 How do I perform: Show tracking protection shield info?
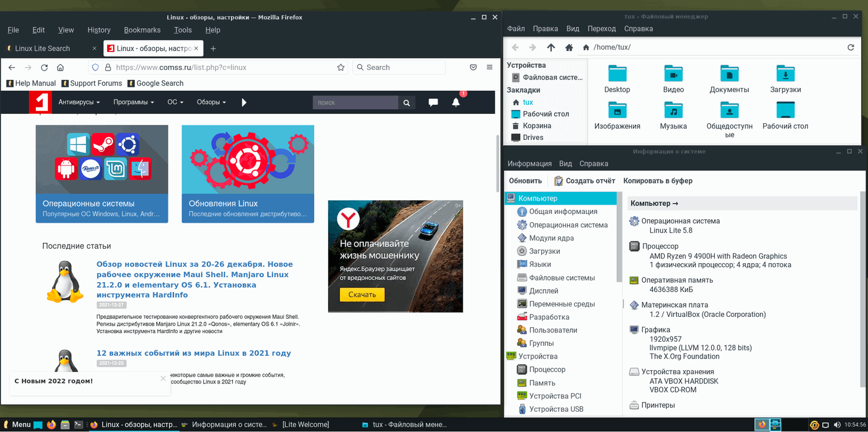click(x=95, y=68)
